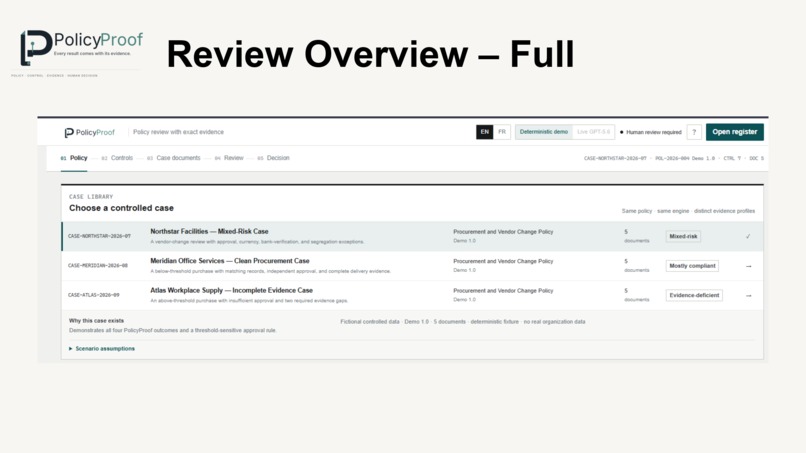This screenshot has width=806, height=453.
Task: Click the CASE LIBRARY label
Action: pyautogui.click(x=91, y=197)
